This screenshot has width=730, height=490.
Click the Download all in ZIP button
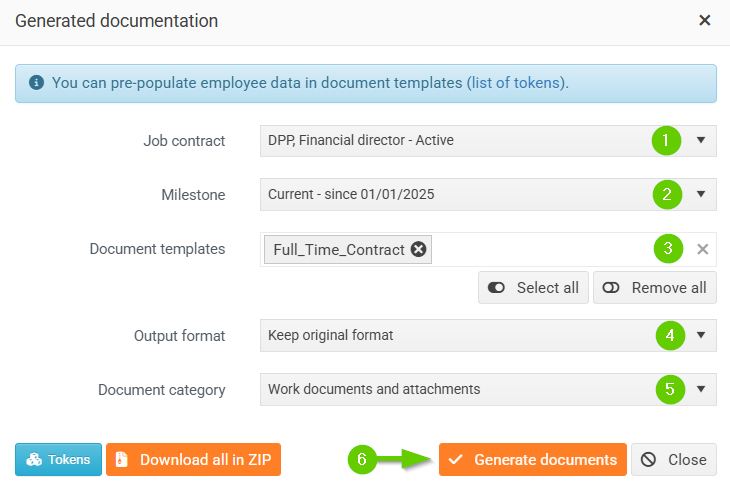coord(194,460)
